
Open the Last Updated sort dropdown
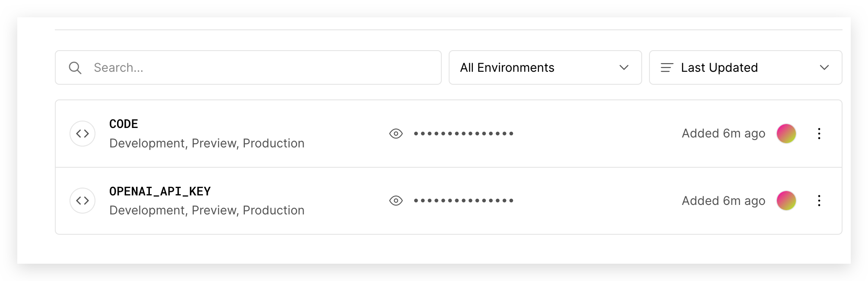point(745,67)
